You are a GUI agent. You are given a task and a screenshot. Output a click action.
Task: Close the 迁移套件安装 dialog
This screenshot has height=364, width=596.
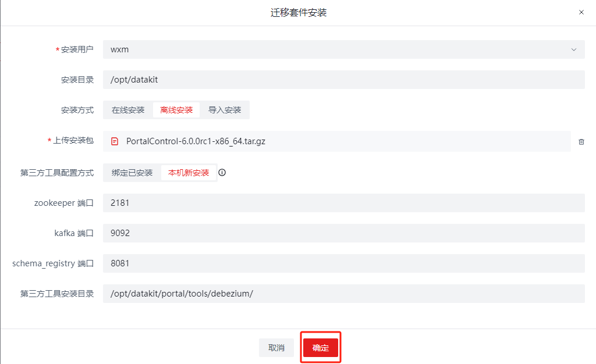pos(580,12)
